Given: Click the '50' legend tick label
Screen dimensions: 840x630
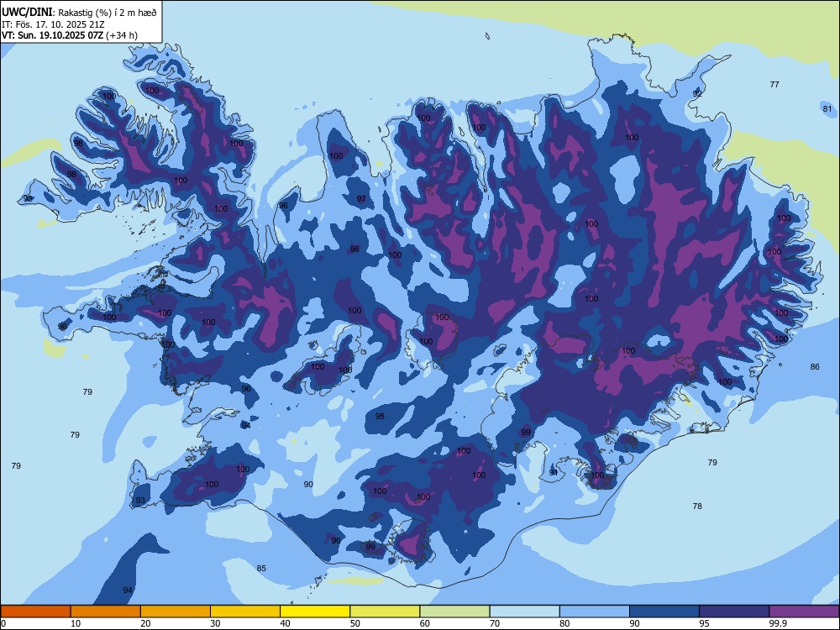Looking at the screenshot, I should pos(355,623).
